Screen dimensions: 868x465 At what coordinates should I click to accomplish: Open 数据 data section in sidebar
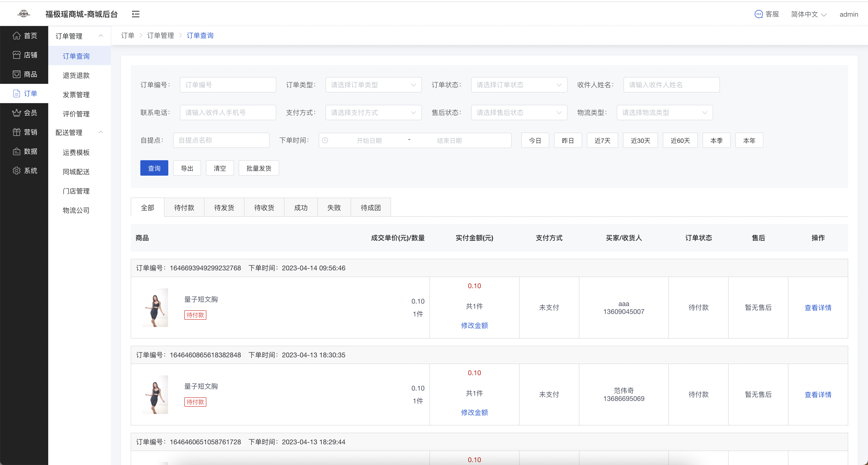(x=24, y=151)
